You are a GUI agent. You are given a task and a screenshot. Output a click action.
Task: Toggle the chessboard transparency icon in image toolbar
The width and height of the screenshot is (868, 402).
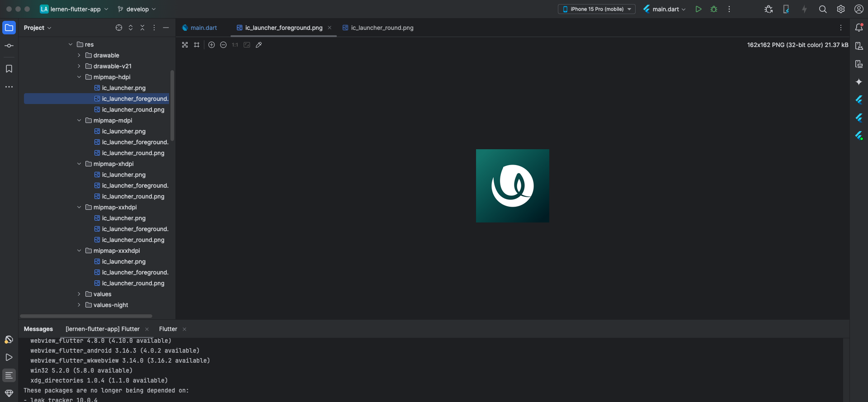point(185,45)
